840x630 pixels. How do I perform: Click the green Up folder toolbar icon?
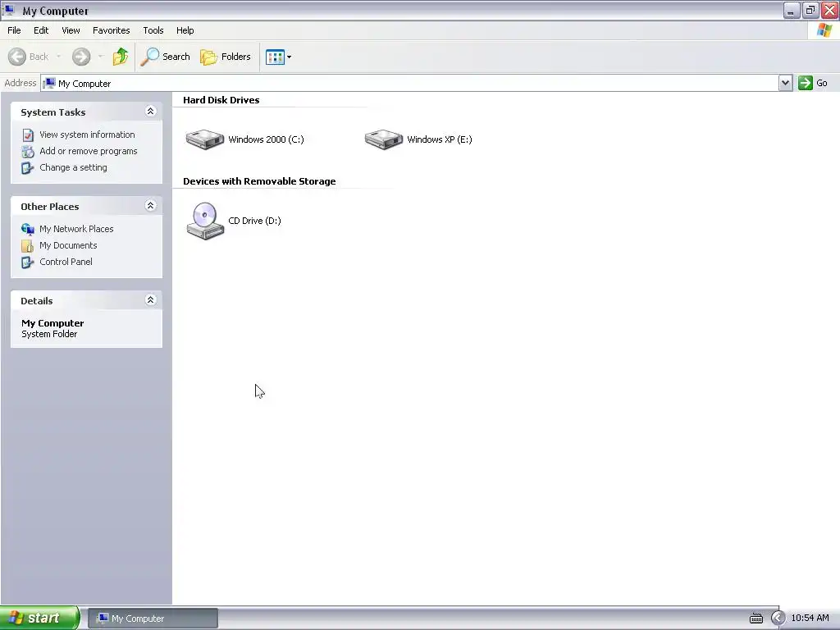121,57
